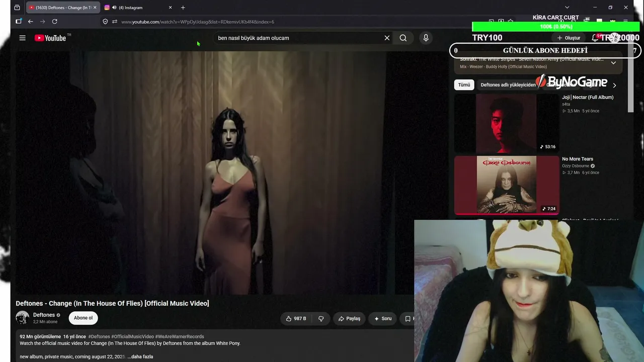Expand the Mix playlist panel chevron
644x362 pixels.
pos(613,63)
